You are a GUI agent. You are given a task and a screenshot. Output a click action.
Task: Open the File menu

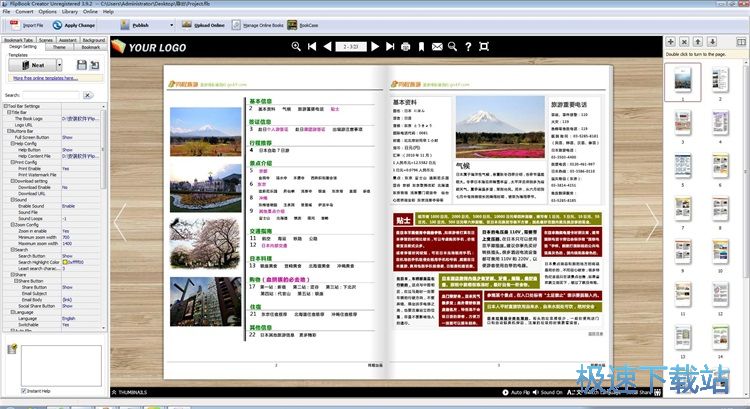[6, 11]
